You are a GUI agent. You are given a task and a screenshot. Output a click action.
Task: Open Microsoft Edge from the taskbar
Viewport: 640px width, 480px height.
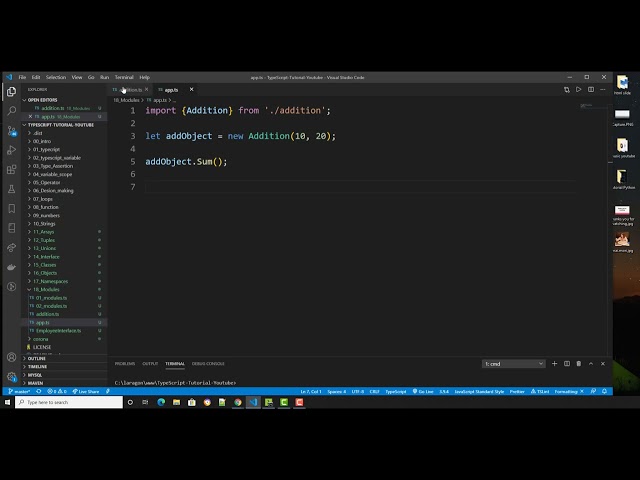(161, 402)
